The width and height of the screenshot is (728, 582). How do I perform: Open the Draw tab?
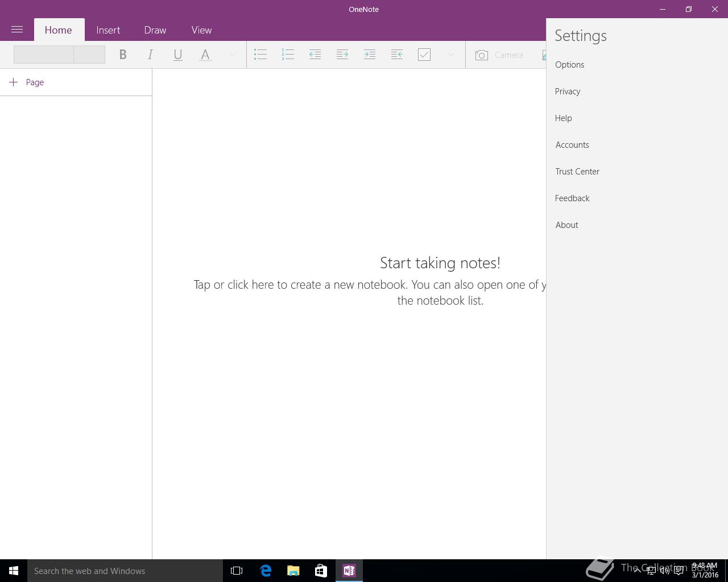(x=155, y=30)
